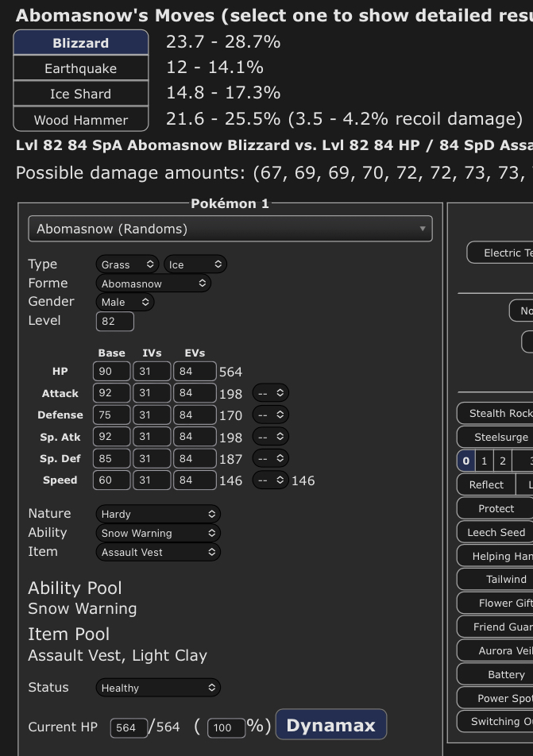The width and height of the screenshot is (533, 756).
Task: Toggle the Protect field option
Action: (496, 508)
